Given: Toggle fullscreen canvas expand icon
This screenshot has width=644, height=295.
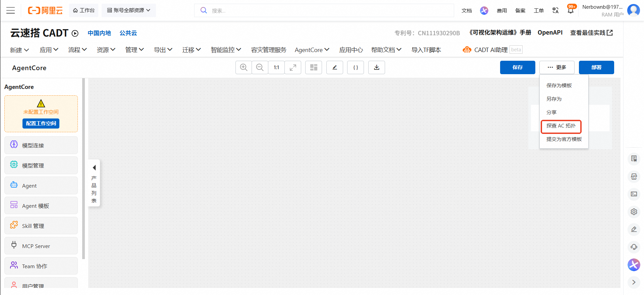Looking at the screenshot, I should [x=293, y=67].
